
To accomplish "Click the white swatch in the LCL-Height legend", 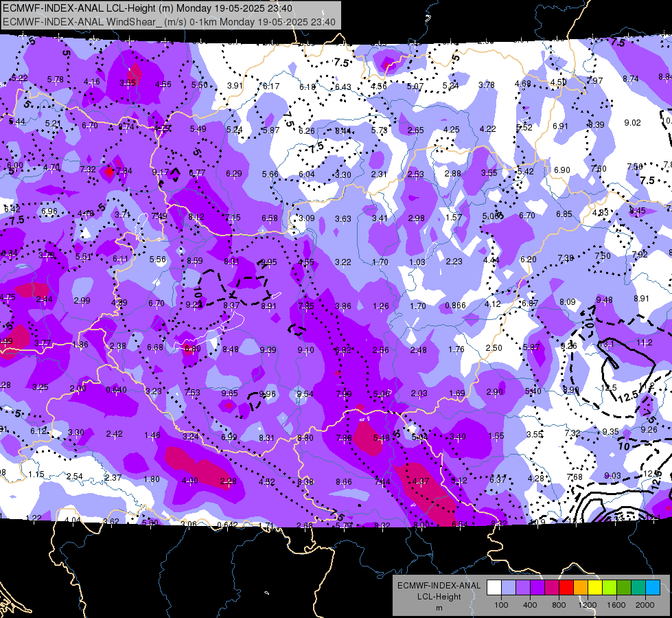I will (494, 588).
